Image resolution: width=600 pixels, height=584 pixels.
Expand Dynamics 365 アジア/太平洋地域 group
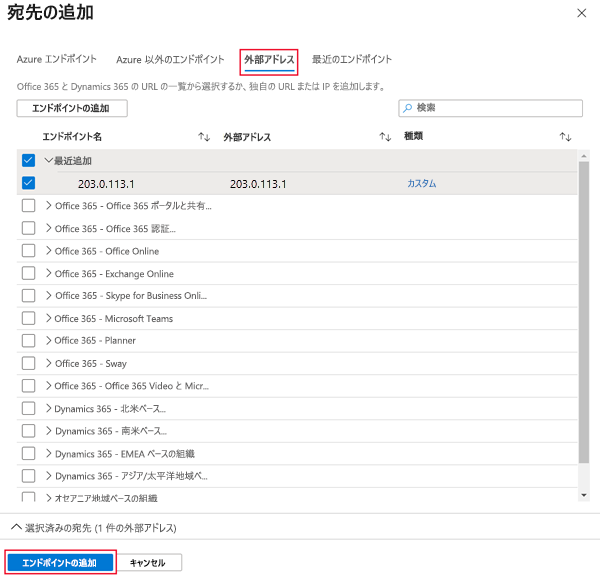click(49, 476)
